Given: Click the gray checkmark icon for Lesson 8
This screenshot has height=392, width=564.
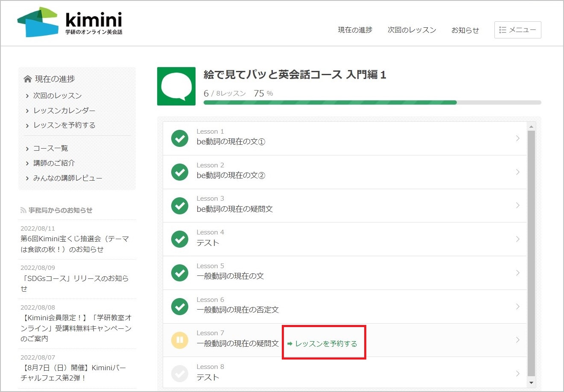Looking at the screenshot, I should (179, 373).
